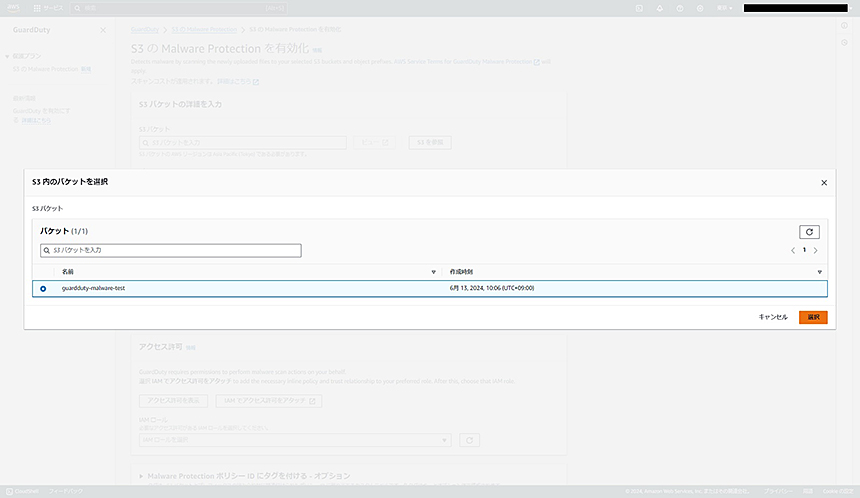Open the scan cost 詳細はこちら link

[x=237, y=82]
